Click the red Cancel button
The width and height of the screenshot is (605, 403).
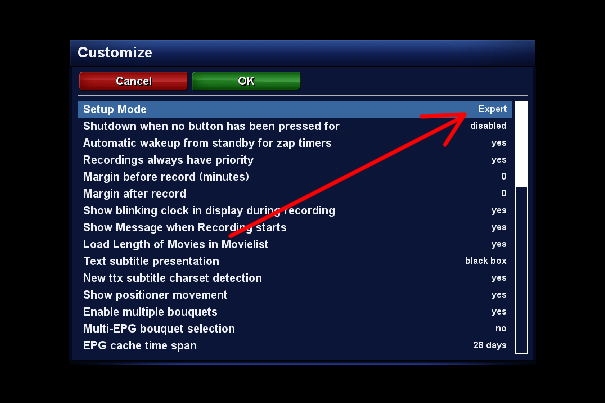point(133,81)
